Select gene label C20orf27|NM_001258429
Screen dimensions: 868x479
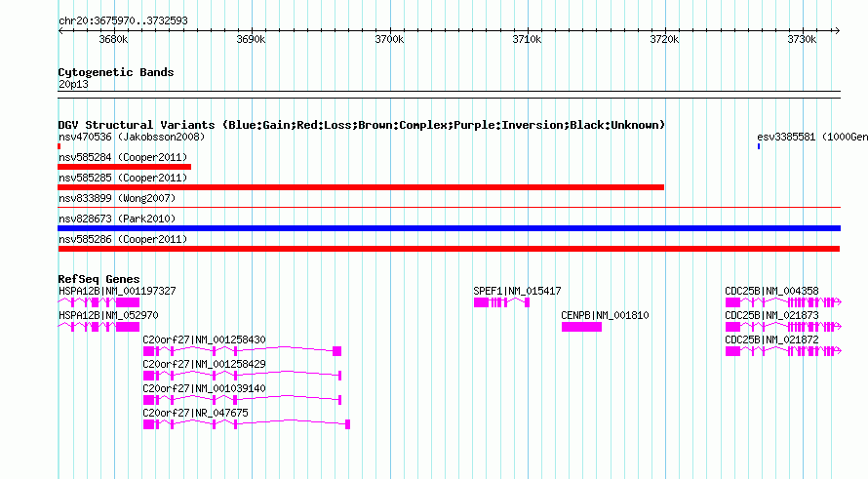point(204,364)
